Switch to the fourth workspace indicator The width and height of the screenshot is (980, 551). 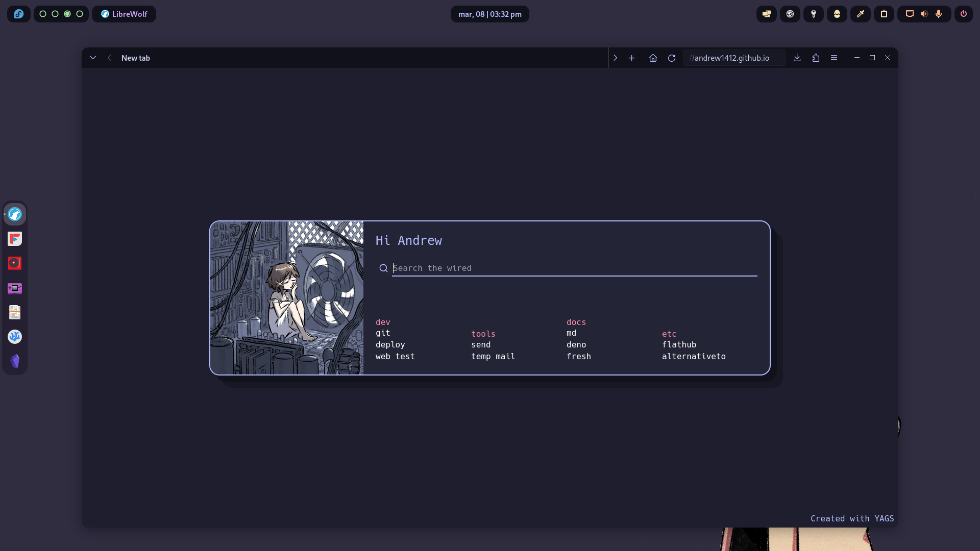point(80,14)
